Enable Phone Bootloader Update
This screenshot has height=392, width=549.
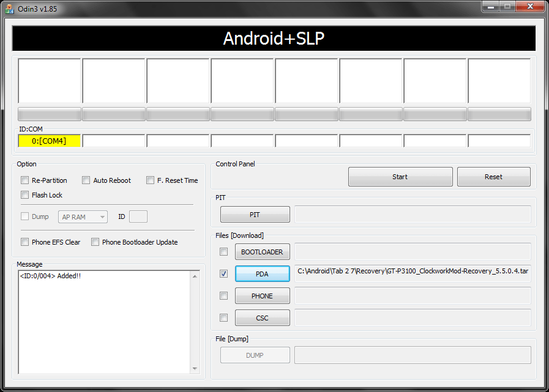click(x=95, y=242)
